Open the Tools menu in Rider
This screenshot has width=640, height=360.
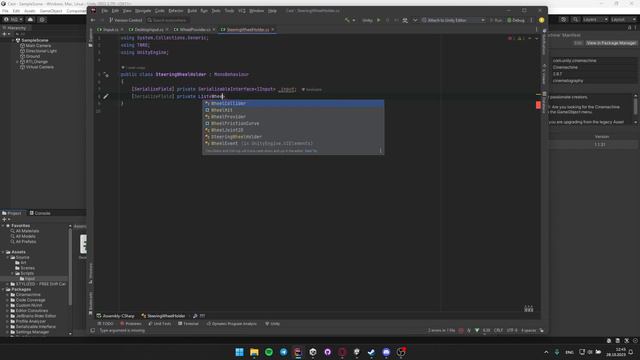(229, 11)
